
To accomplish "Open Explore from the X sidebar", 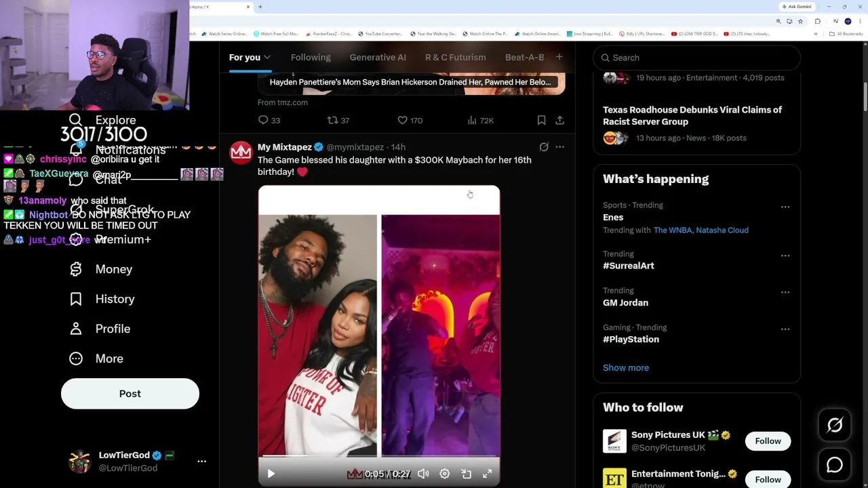I will [115, 120].
